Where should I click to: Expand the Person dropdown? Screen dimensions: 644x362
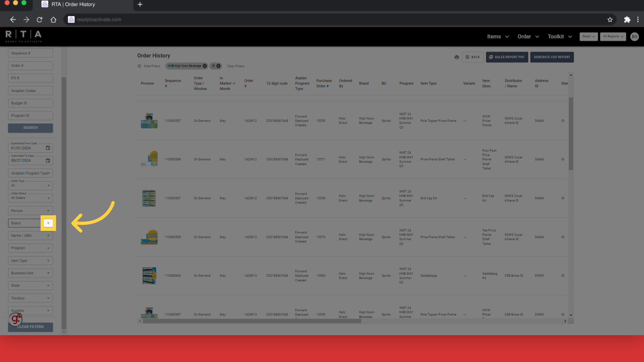(31, 211)
